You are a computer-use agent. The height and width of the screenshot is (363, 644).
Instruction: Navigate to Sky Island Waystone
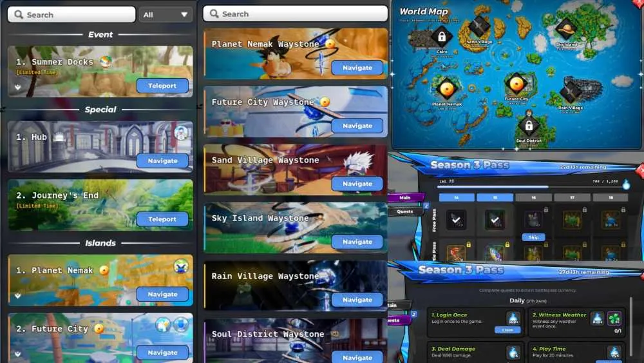[357, 242]
